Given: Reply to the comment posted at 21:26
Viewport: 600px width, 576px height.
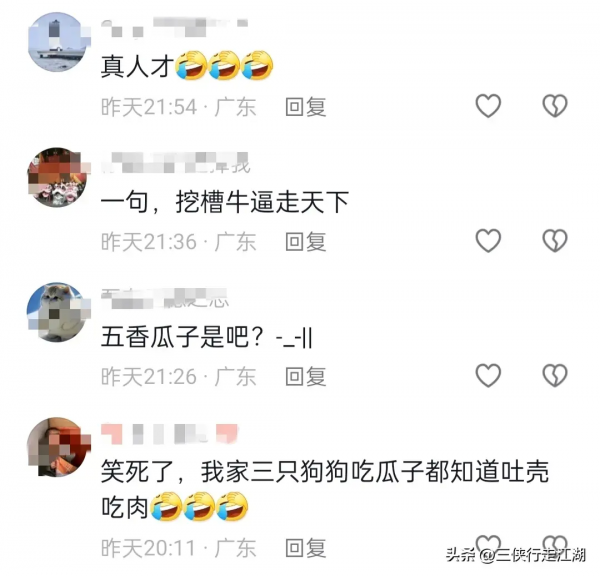Looking at the screenshot, I should [305, 377].
